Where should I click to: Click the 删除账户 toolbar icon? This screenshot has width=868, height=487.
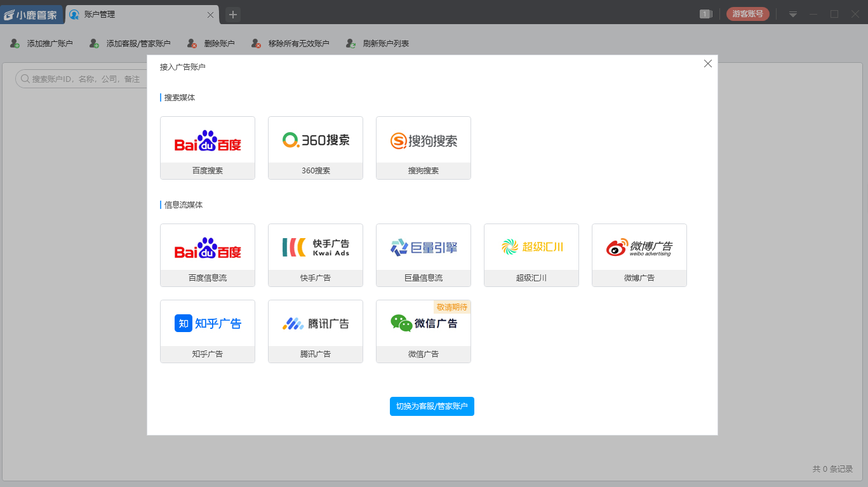192,44
